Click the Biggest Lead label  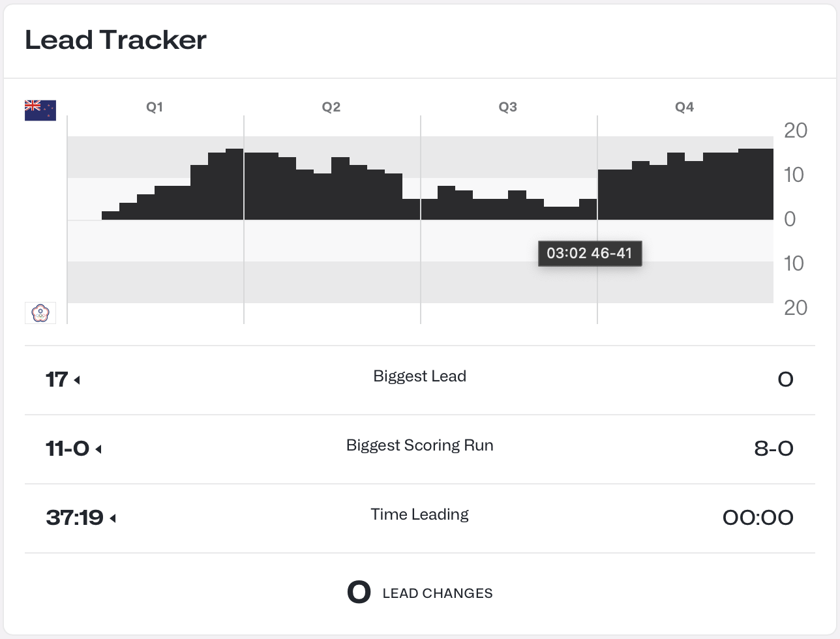tap(419, 376)
